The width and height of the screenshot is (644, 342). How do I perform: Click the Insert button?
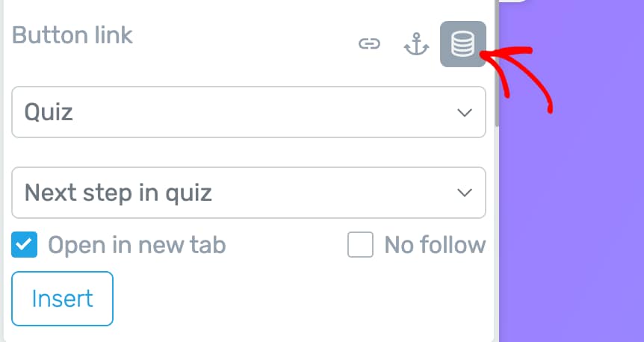pyautogui.click(x=63, y=299)
